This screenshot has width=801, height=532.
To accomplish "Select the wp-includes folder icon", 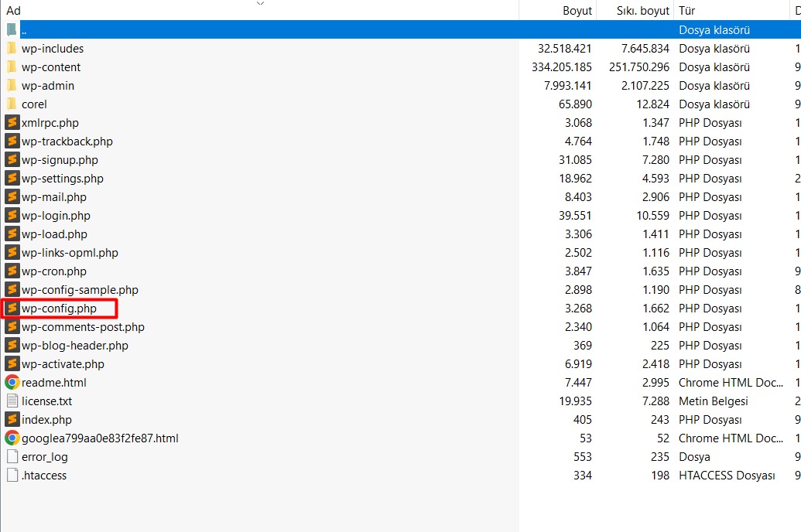I will [12, 49].
